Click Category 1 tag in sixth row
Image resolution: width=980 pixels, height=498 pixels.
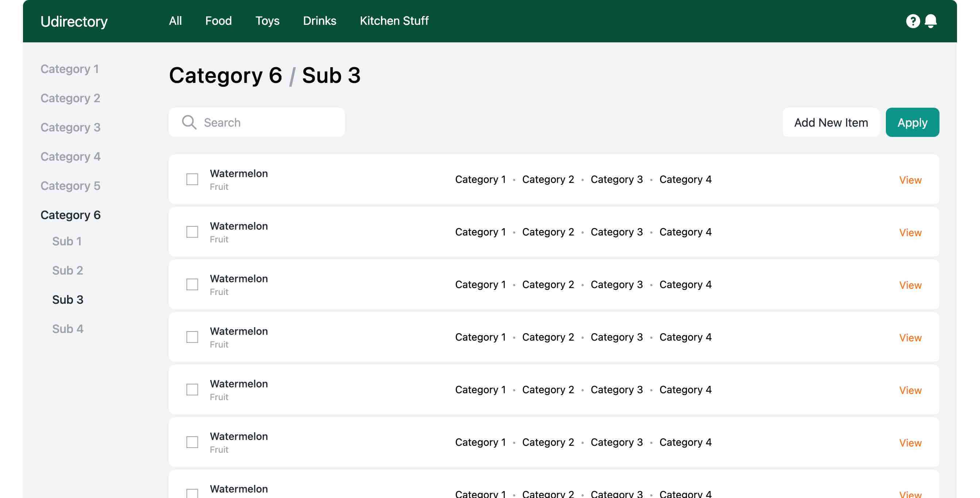481,442
